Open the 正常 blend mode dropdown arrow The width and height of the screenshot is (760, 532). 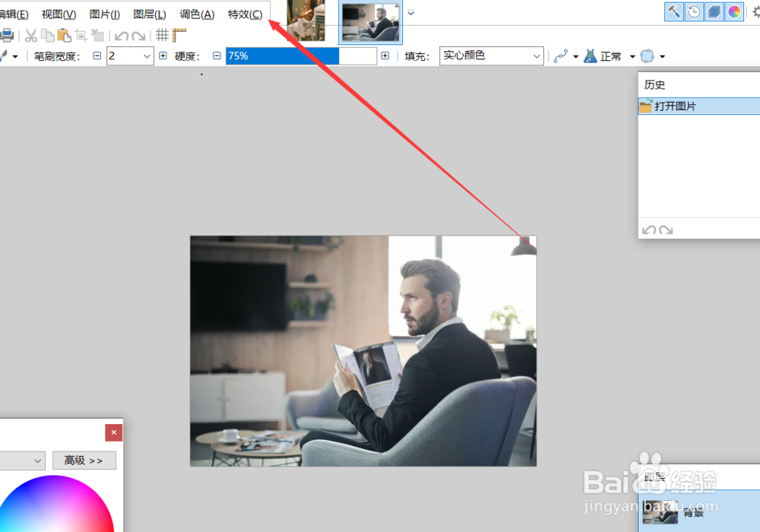click(x=632, y=57)
